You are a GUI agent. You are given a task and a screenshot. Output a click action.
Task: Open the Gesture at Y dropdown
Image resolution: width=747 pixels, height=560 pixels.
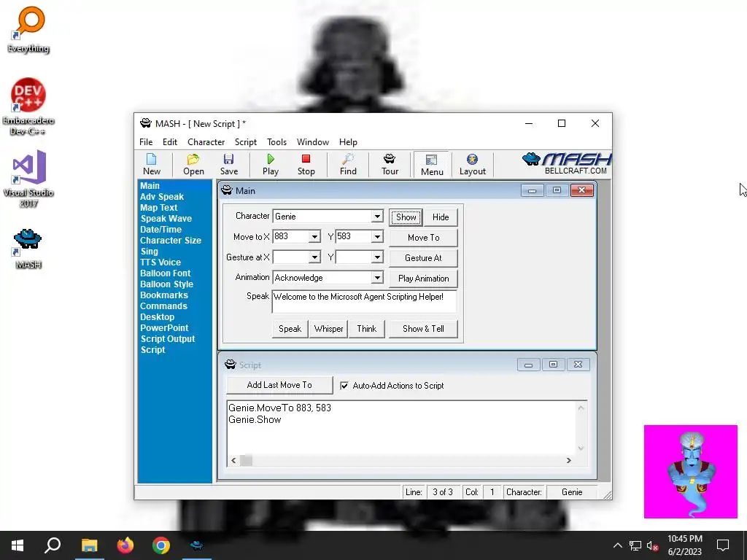pos(377,257)
